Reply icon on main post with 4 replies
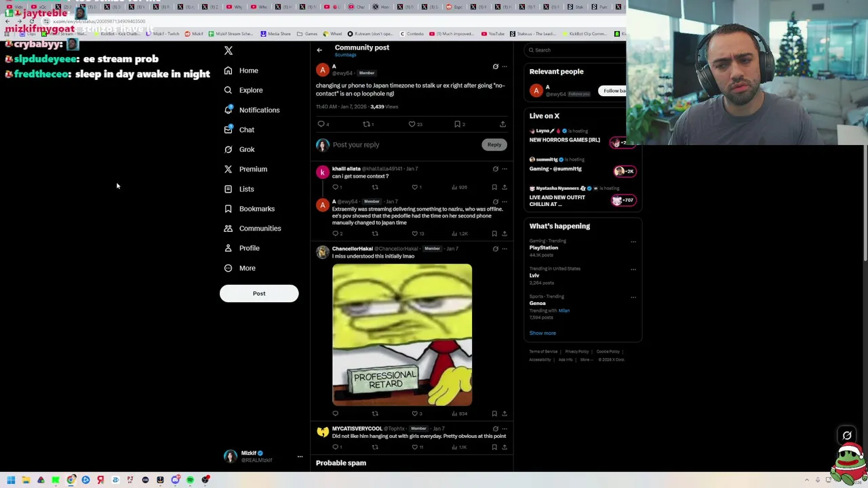This screenshot has height=488, width=868. click(321, 124)
